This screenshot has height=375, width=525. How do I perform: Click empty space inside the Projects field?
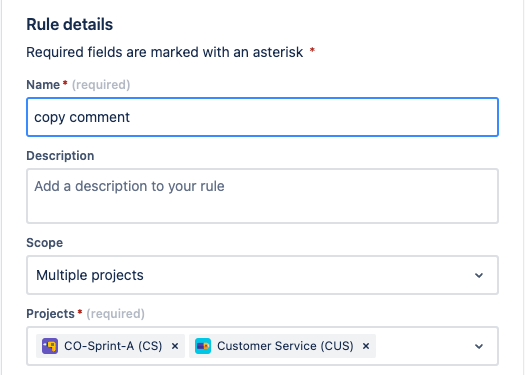click(x=422, y=346)
